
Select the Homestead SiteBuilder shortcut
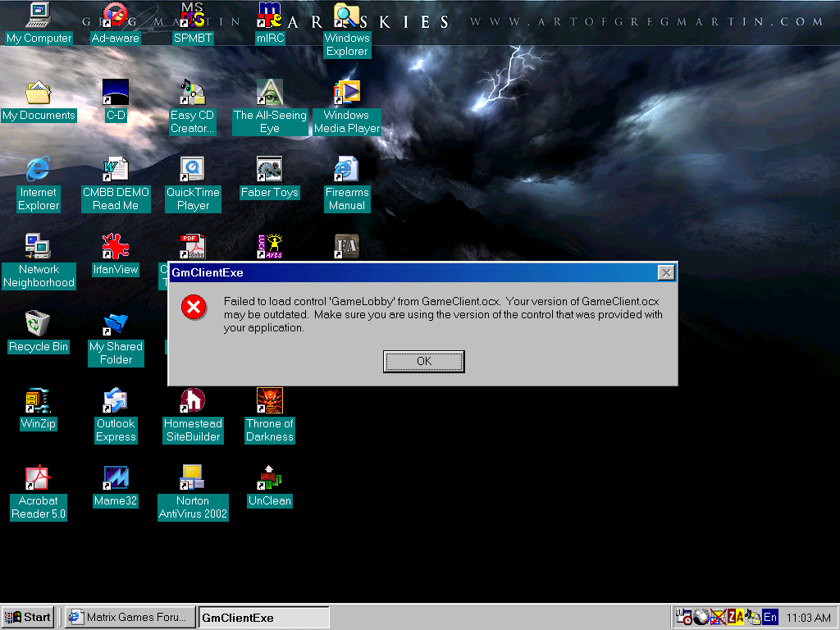(193, 416)
